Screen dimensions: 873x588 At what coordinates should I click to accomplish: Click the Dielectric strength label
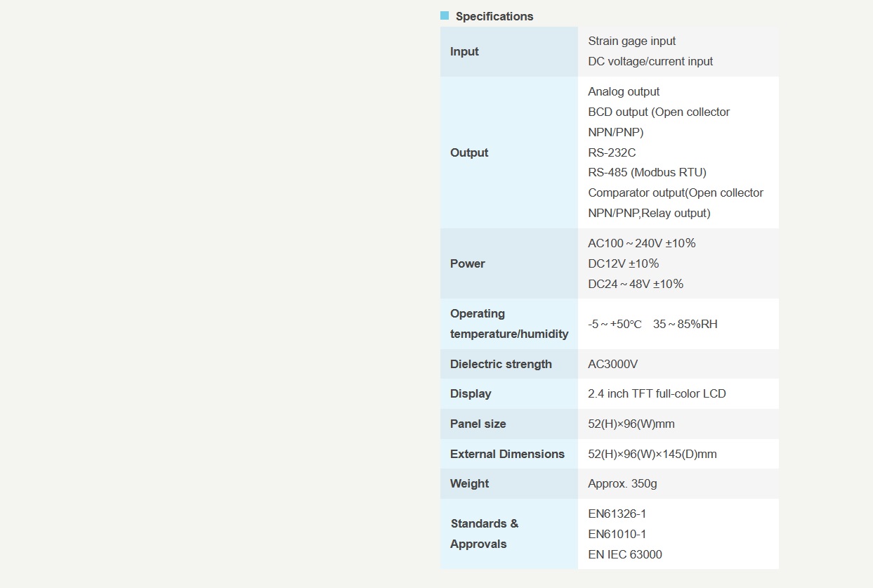coord(501,364)
